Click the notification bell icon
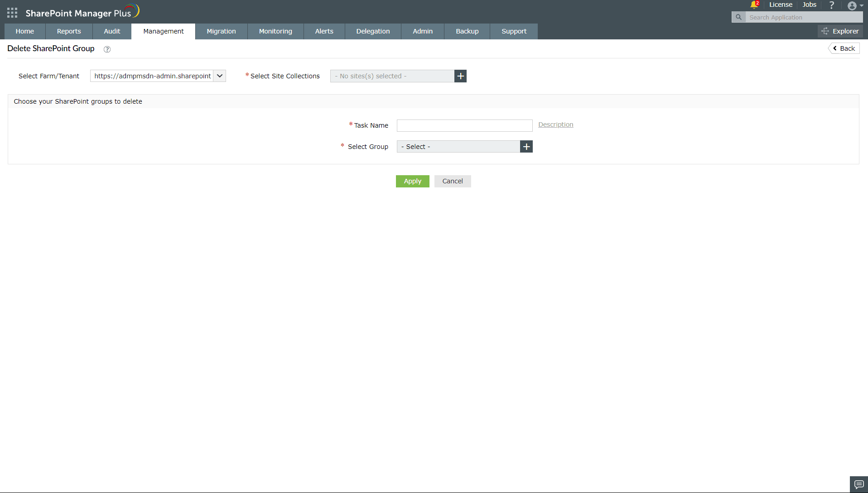The width and height of the screenshot is (868, 493). pos(754,5)
